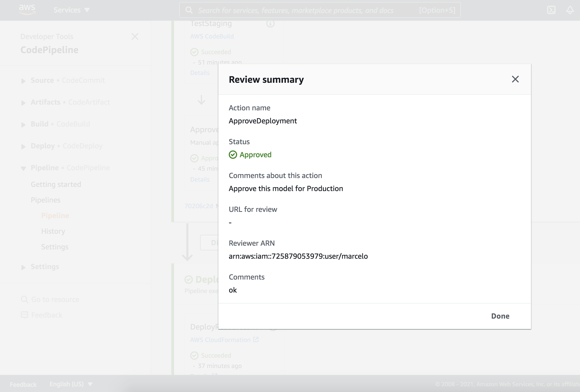The width and height of the screenshot is (580, 392).
Task: Click the AWS logo
Action: tap(27, 9)
